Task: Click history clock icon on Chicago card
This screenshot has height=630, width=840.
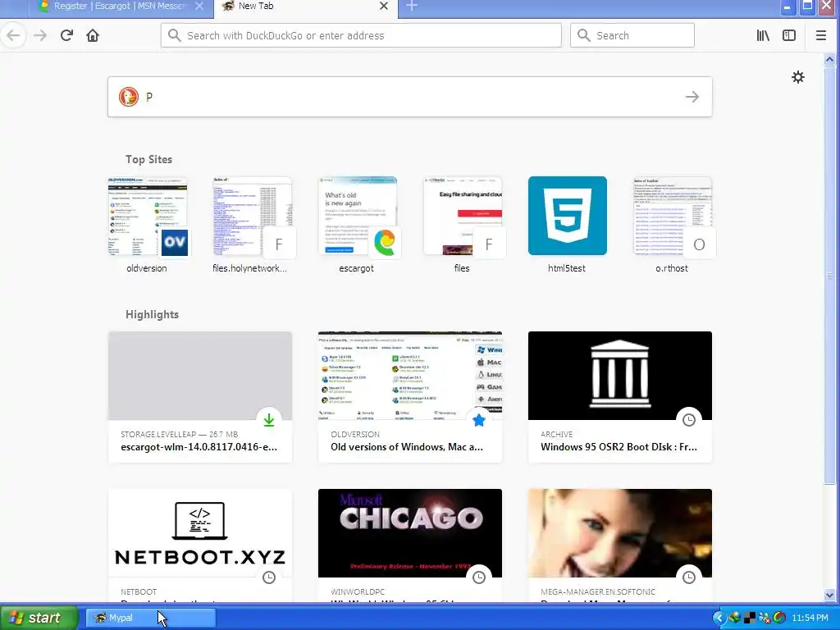Action: [479, 577]
